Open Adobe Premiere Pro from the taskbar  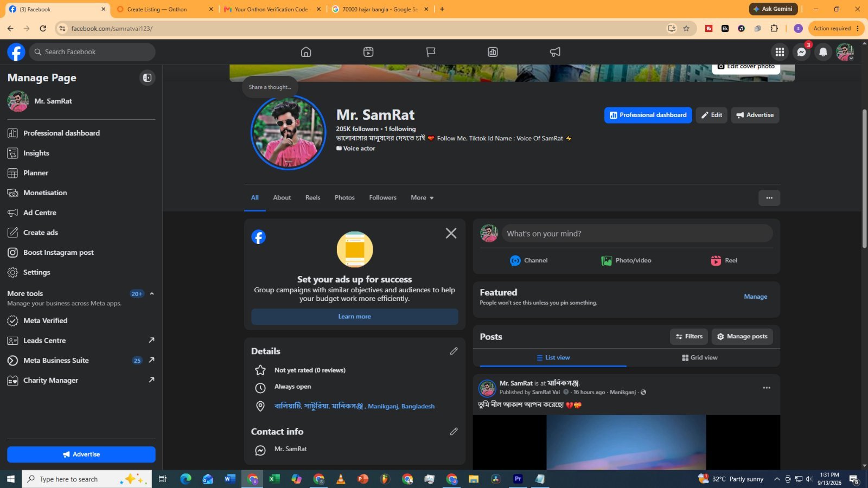[518, 479]
